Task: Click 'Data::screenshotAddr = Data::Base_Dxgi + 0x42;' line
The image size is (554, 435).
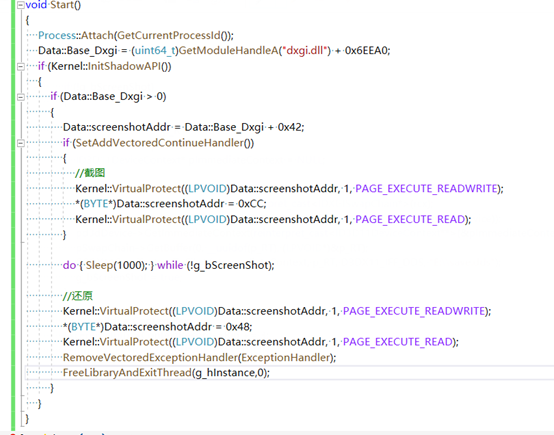Action: point(184,127)
